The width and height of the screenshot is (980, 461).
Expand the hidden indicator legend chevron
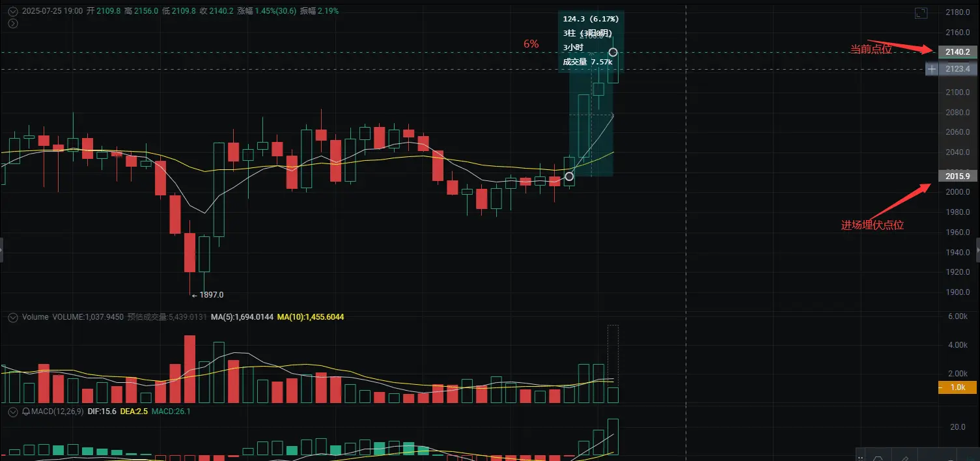tap(12, 23)
